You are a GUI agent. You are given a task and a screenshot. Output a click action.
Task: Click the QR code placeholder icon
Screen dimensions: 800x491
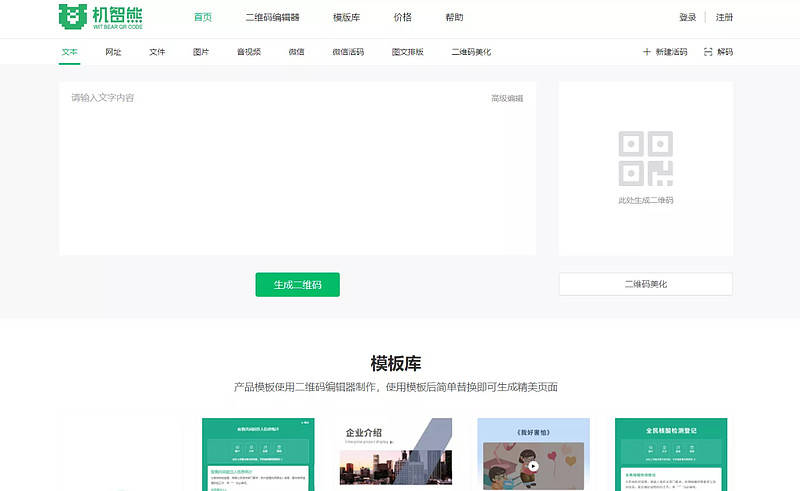(645, 158)
